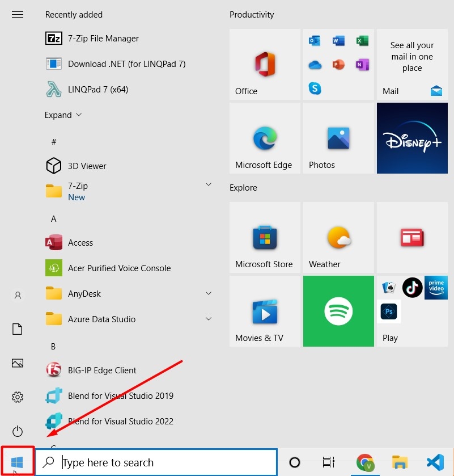
Task: Open Visual Studio Code from the taskbar
Action: click(435, 462)
